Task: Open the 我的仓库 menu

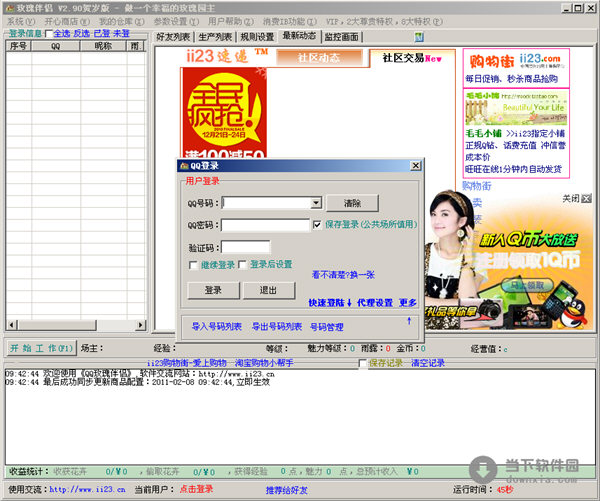Action: click(122, 21)
